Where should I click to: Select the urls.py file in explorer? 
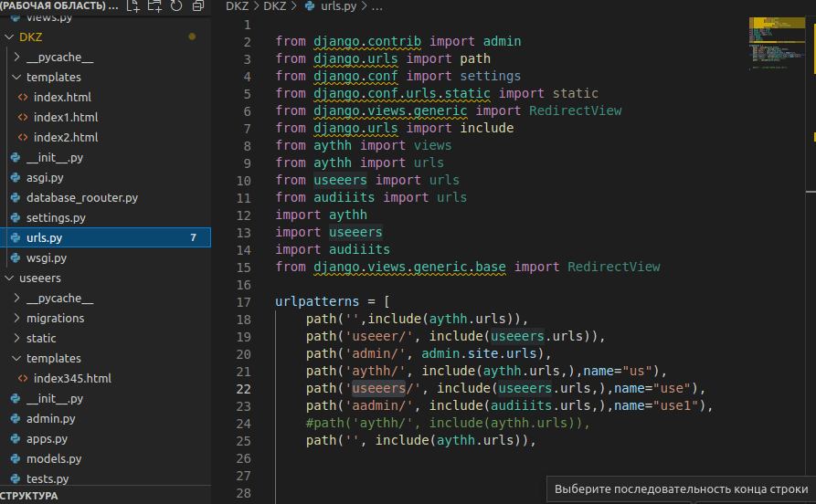[44, 237]
